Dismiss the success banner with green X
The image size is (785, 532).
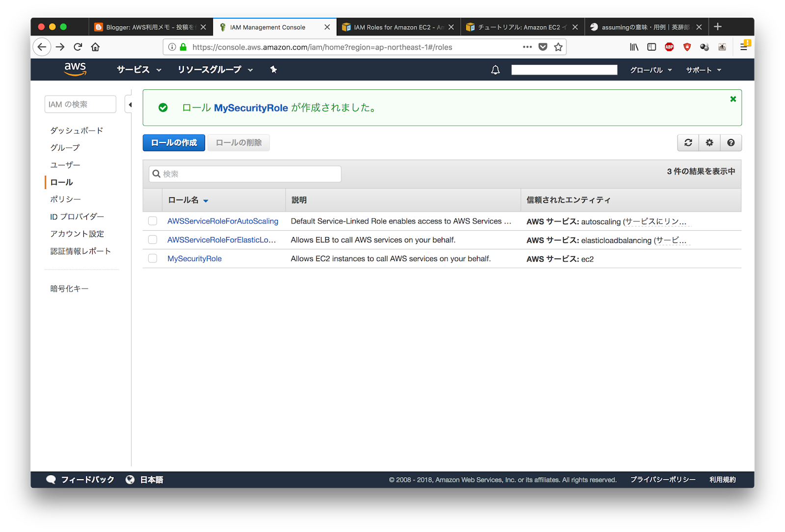coord(733,99)
